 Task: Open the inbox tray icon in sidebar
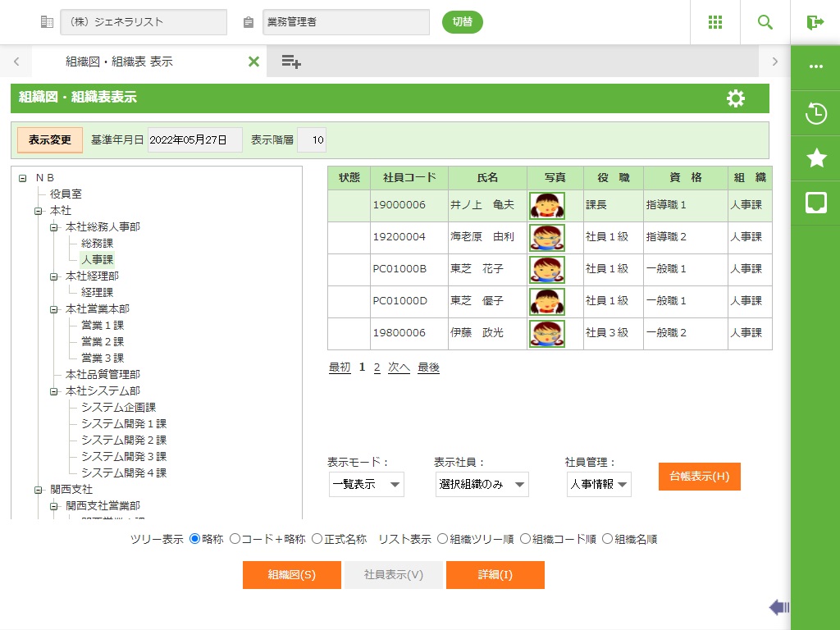pos(815,203)
